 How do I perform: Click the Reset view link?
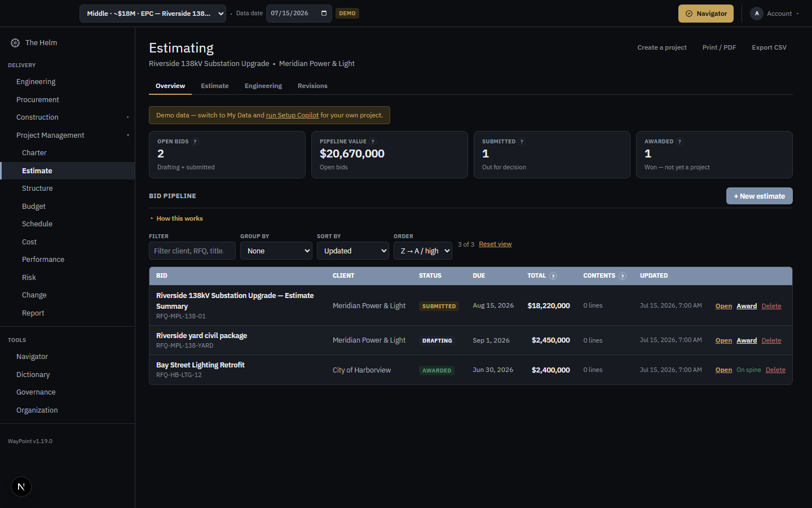click(495, 244)
